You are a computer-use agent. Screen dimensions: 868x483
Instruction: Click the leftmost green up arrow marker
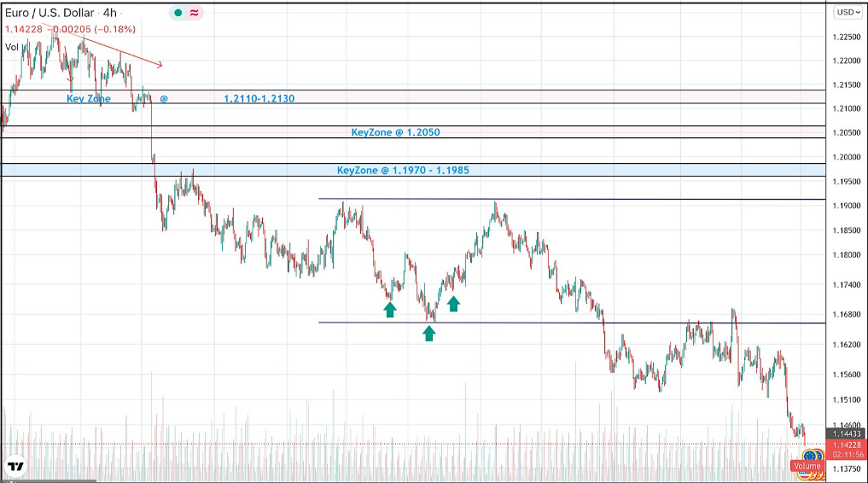click(x=390, y=309)
